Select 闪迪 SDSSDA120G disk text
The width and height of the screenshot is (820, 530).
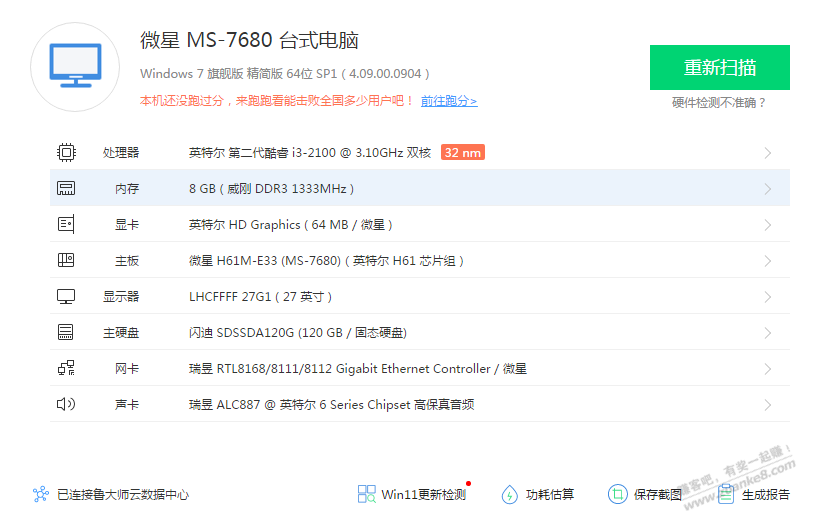pyautogui.click(x=298, y=333)
